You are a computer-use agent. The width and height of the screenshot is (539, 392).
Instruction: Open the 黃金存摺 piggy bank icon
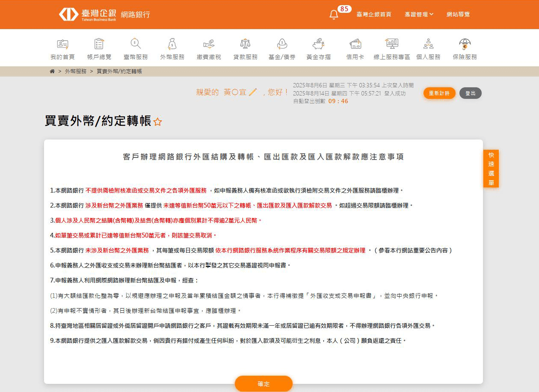coord(318,44)
